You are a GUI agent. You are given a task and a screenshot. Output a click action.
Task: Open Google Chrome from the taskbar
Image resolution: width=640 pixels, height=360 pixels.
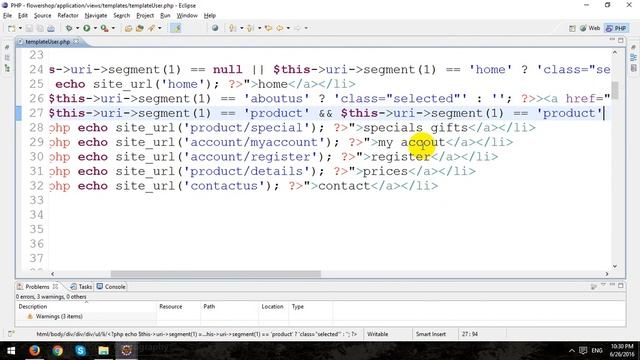tap(58, 351)
